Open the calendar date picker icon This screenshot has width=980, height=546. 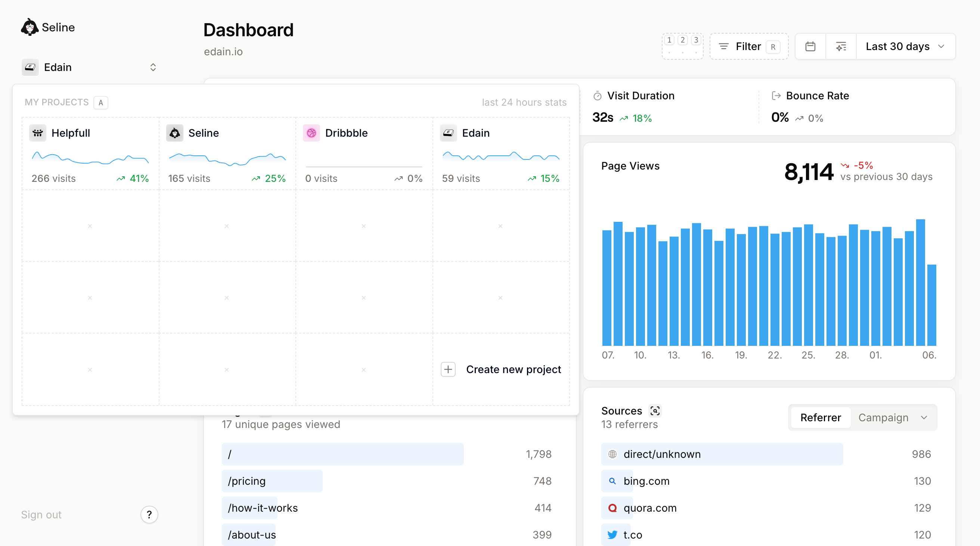point(810,46)
